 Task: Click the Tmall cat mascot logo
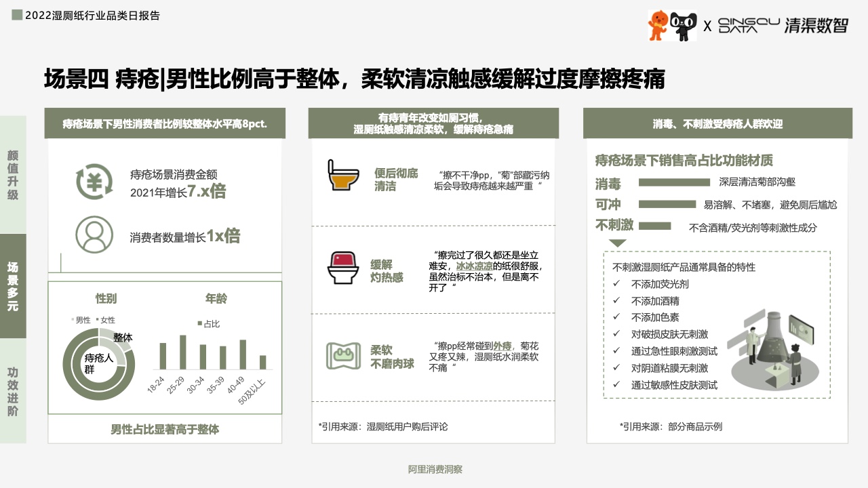[x=684, y=26]
